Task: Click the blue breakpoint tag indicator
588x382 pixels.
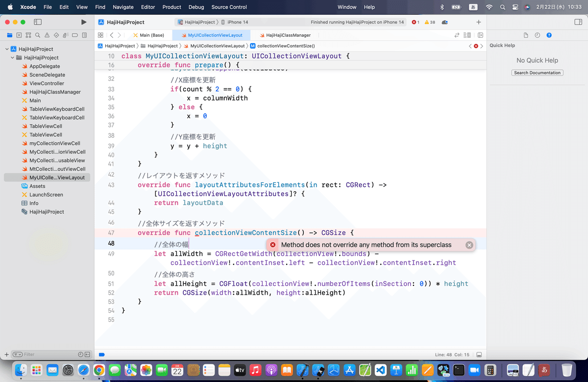Action: [102, 354]
